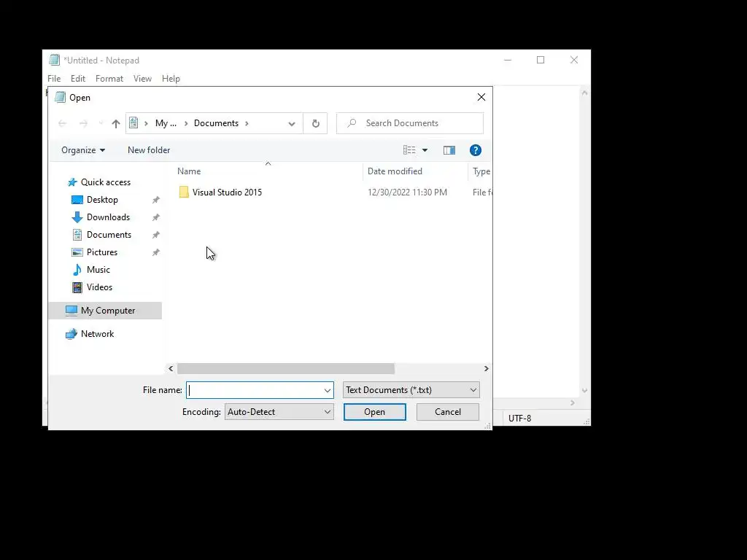The width and height of the screenshot is (747, 560).
Task: Click the Open button
Action: click(x=374, y=412)
